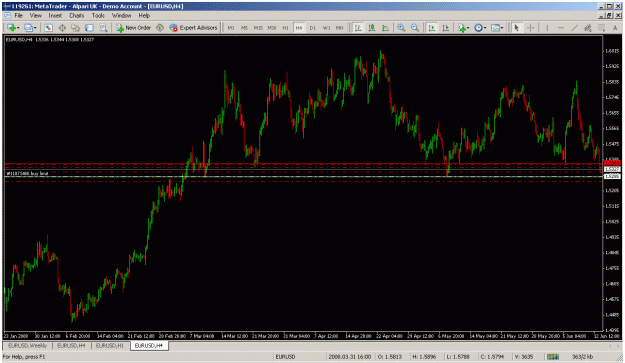Launch the MetaEditor icon
625x363 pixels.
[x=160, y=27]
